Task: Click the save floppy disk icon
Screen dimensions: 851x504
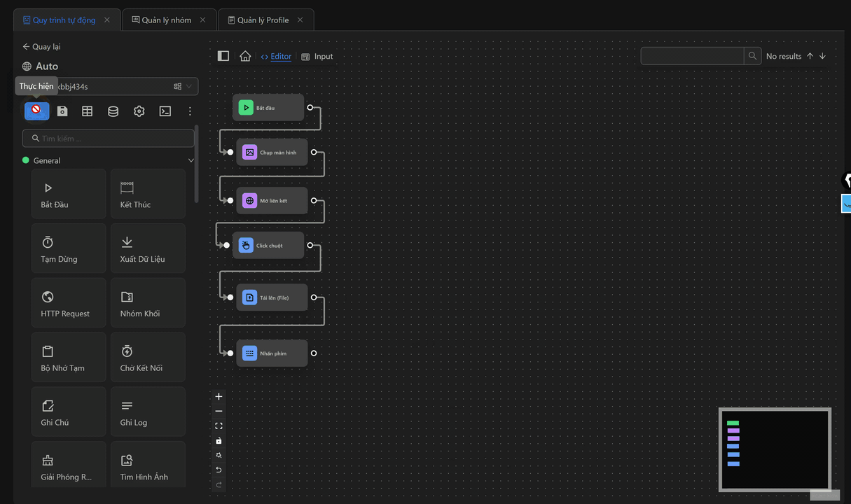Action: (62, 111)
